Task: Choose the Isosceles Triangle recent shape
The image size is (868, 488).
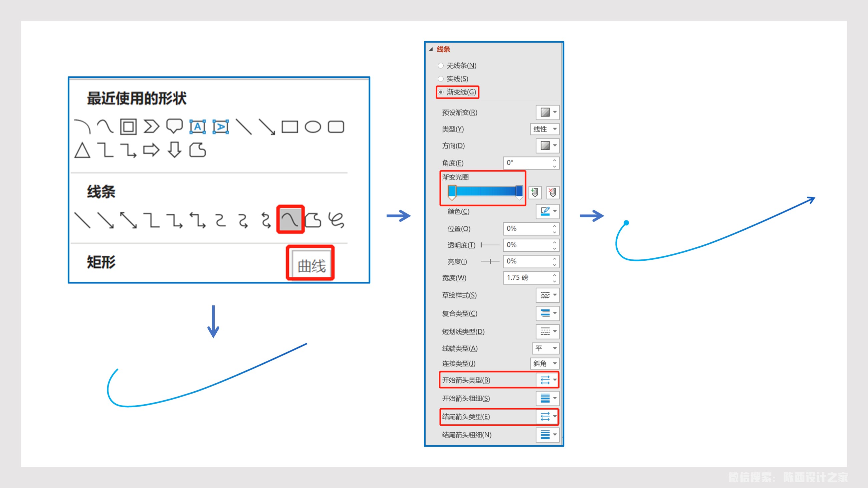Action: click(82, 150)
